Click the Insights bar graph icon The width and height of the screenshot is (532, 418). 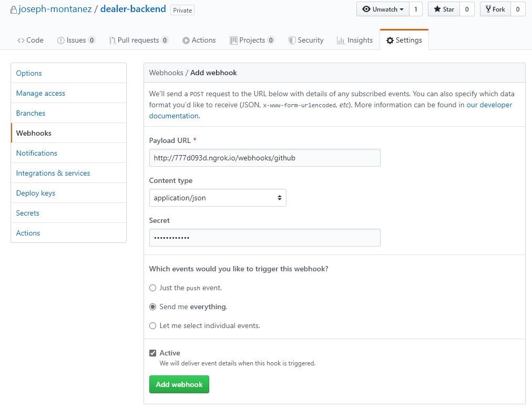pyautogui.click(x=341, y=40)
